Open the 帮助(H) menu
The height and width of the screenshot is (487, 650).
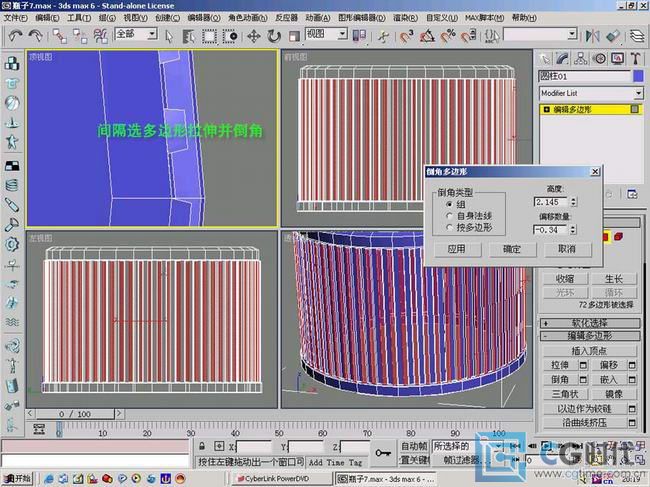click(524, 18)
